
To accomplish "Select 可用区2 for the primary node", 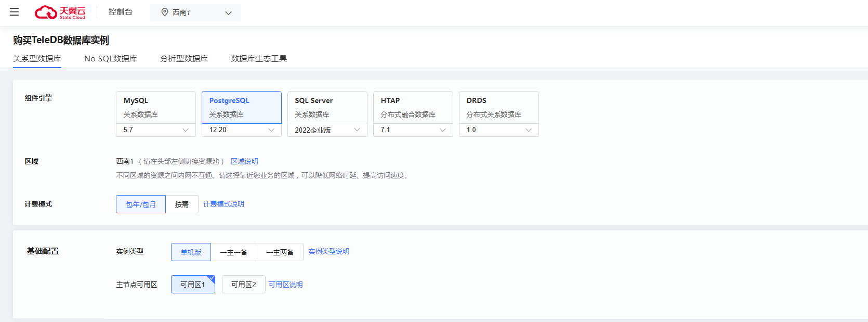I will [x=244, y=285].
